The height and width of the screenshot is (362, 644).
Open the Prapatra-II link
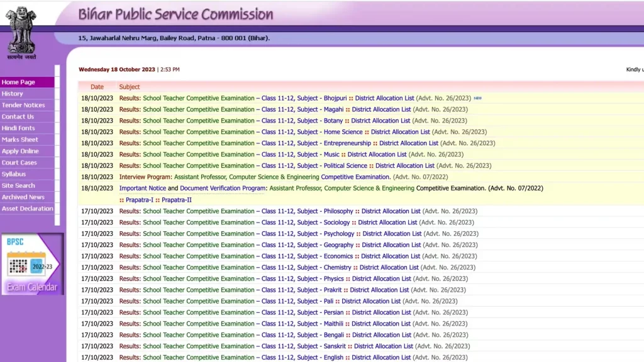pos(177,200)
